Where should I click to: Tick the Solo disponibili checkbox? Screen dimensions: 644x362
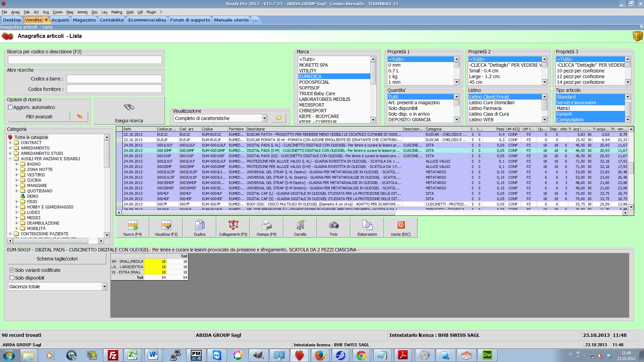(x=12, y=278)
